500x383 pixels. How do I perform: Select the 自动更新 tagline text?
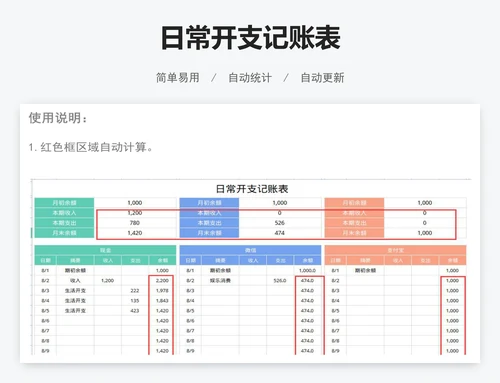point(322,78)
